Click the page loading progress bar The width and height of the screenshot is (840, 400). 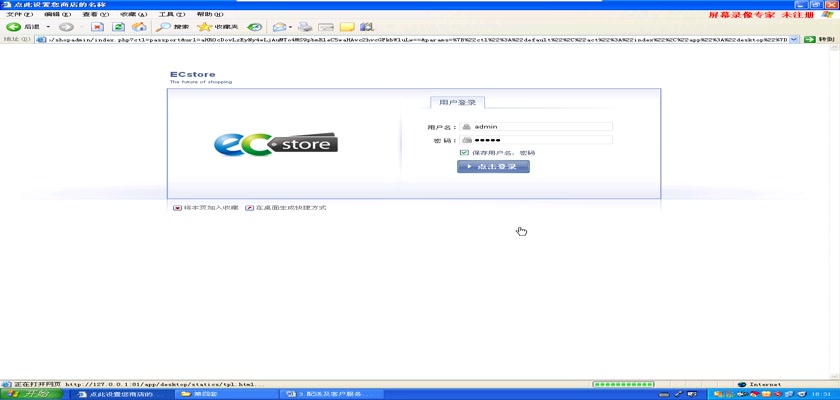pyautogui.click(x=622, y=384)
